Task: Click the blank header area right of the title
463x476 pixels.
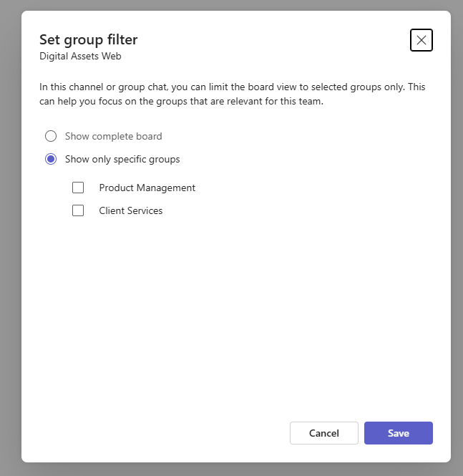Action: pos(272,40)
